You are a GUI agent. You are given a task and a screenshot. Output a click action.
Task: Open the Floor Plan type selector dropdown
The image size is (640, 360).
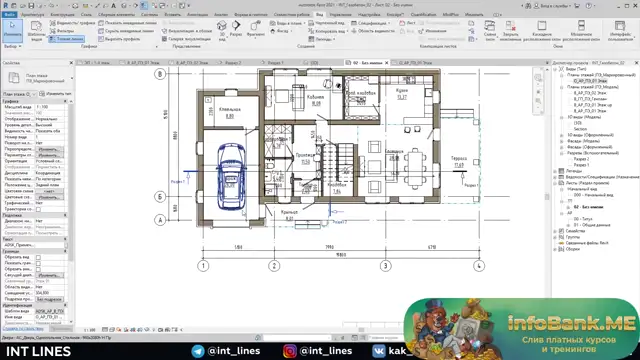point(72,78)
